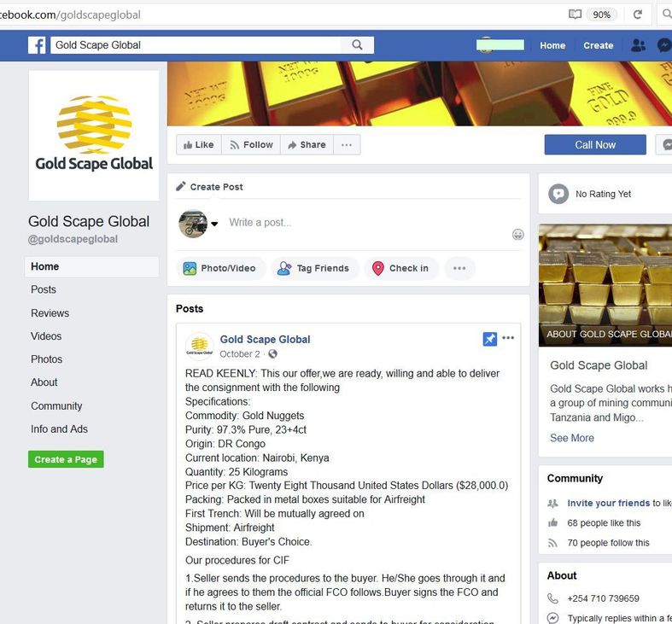Screen dimensions: 672x624
Task: Click the Facebook search field
Action: point(196,45)
